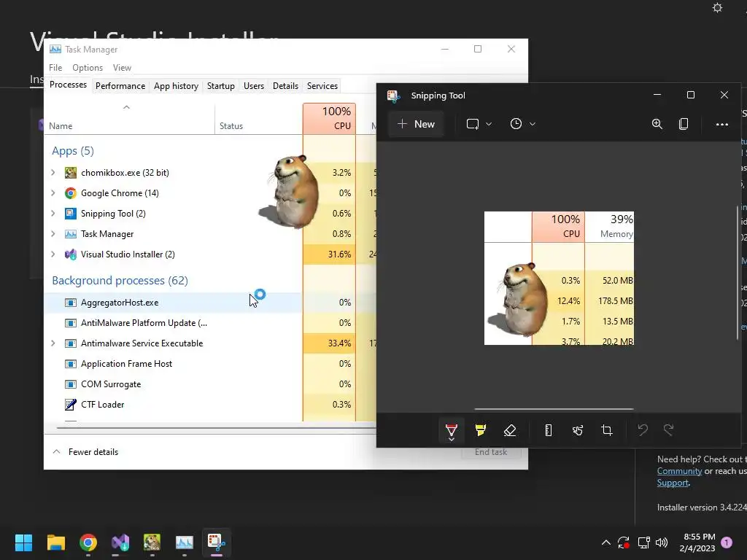Image resolution: width=747 pixels, height=560 pixels.
Task: Click the Visual Studio Installer process icon
Action: (71, 254)
